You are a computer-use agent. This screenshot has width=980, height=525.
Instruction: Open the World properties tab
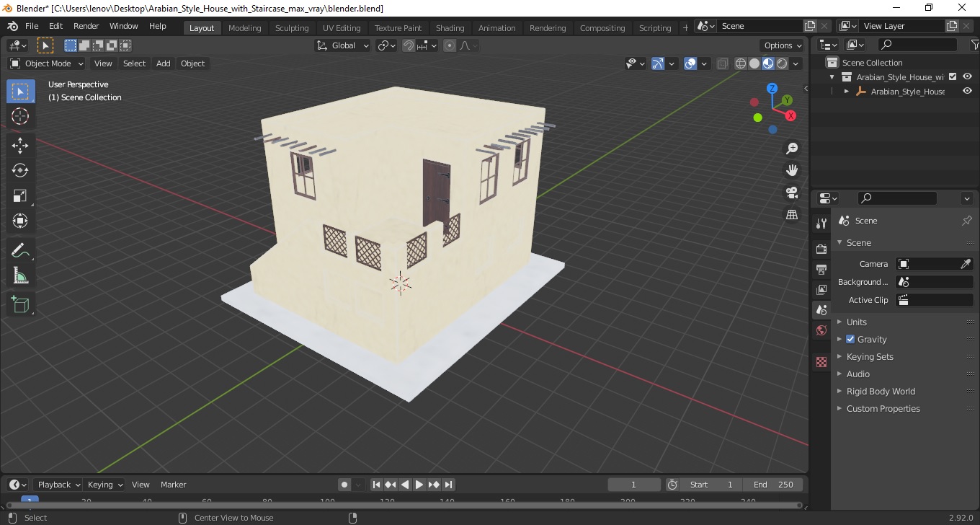pos(821,330)
